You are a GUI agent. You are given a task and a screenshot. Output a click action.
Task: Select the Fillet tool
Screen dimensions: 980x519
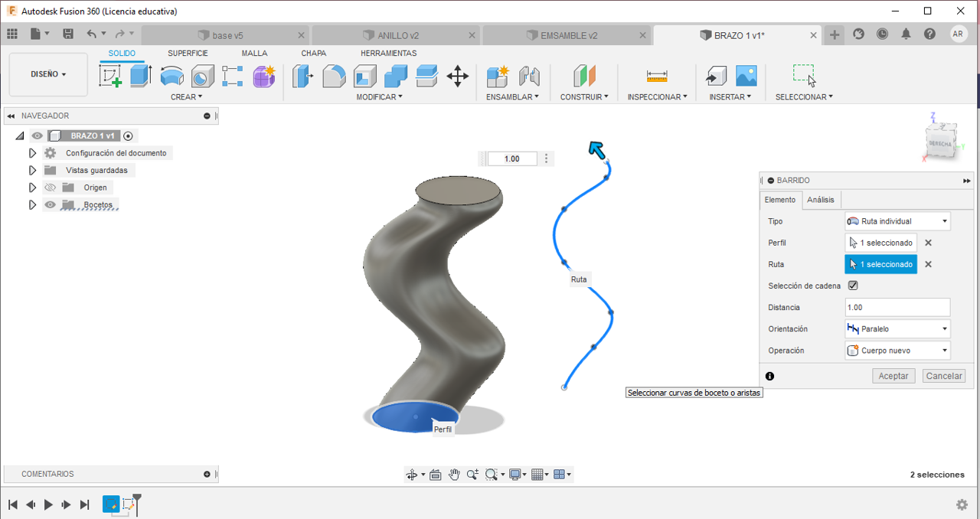coord(334,76)
